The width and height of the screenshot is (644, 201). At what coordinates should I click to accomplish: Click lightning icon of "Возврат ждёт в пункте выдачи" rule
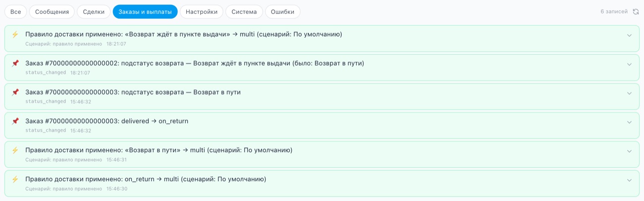[15, 34]
